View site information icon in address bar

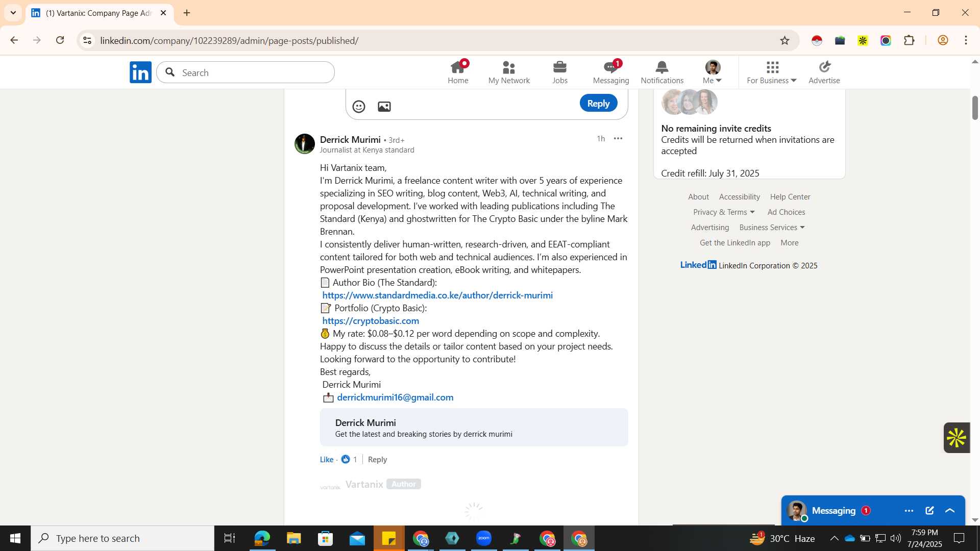pos(87,40)
